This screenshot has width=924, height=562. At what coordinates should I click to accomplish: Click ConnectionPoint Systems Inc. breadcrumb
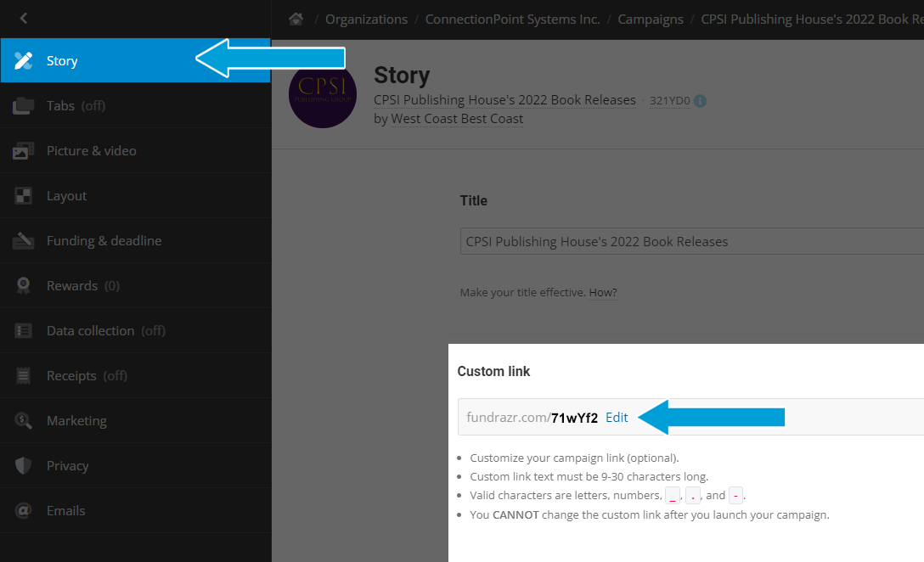(x=512, y=20)
